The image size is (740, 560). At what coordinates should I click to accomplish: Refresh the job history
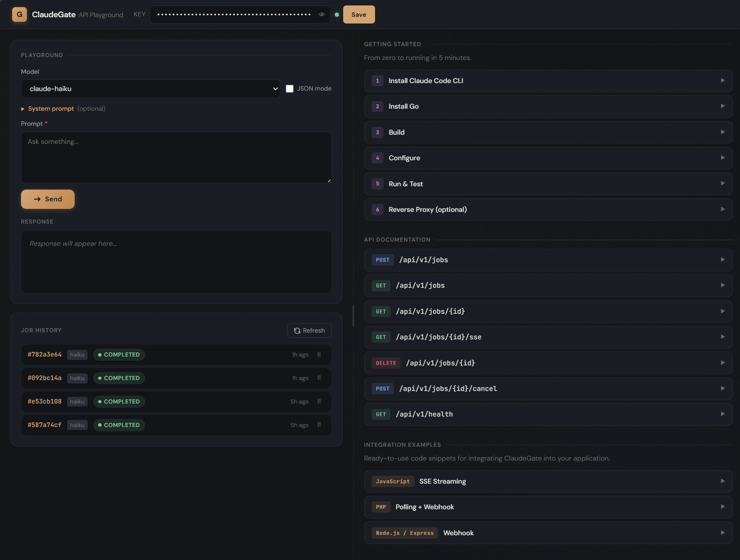tap(309, 330)
